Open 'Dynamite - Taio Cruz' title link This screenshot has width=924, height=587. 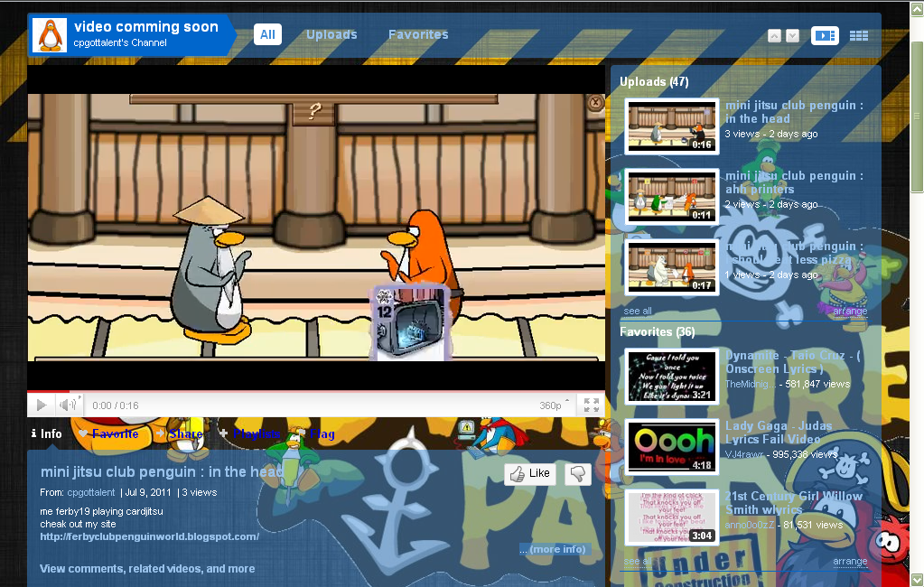click(x=793, y=362)
